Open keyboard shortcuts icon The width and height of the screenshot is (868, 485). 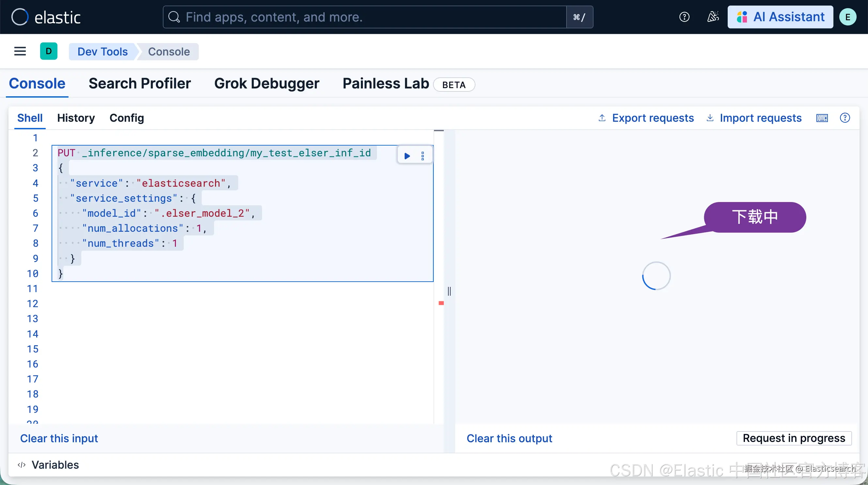pos(822,118)
